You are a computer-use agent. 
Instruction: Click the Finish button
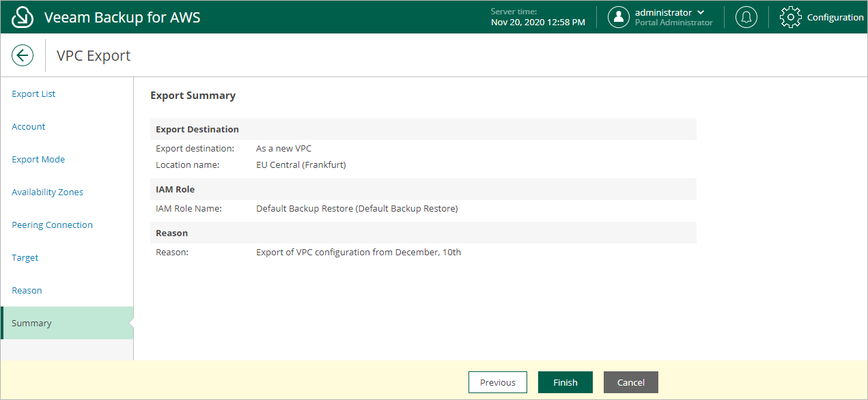[565, 382]
